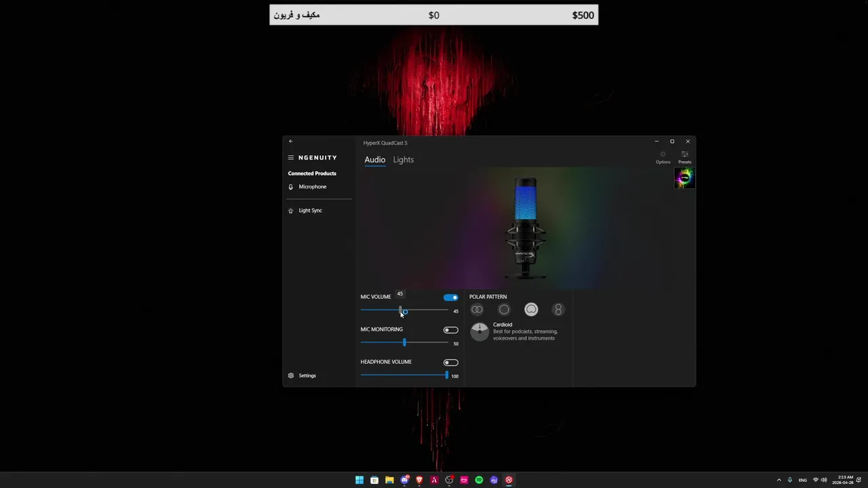Click the back arrow in NGENUITY

290,141
